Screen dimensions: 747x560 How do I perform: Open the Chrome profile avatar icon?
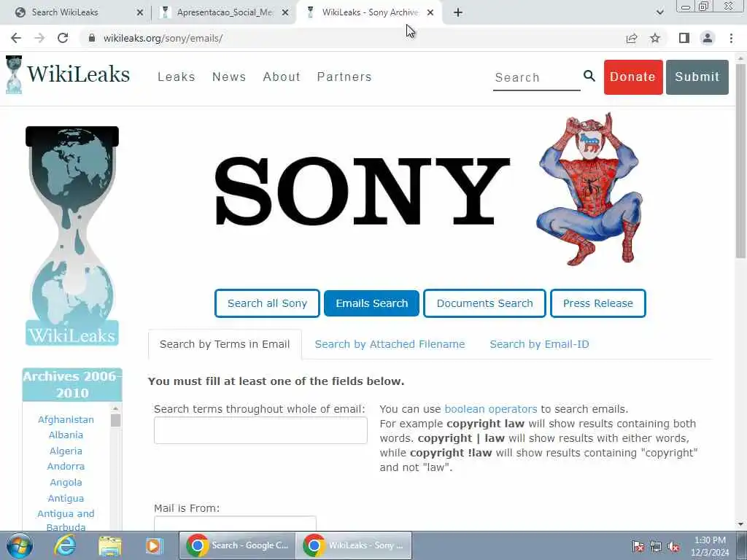click(x=708, y=38)
